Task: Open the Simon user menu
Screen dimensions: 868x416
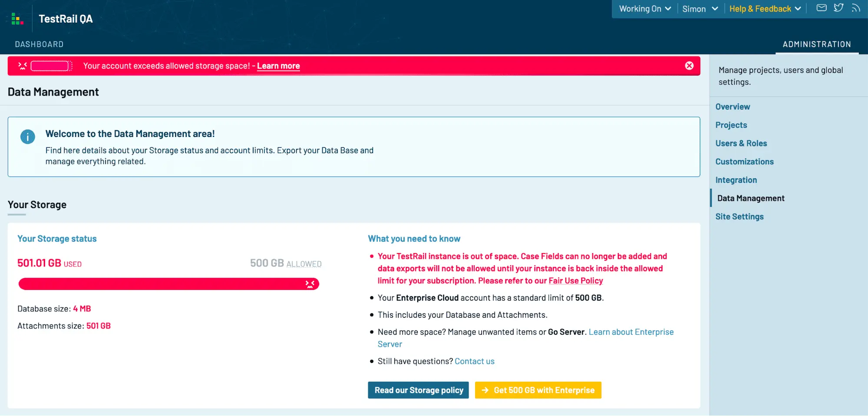Action: tap(700, 9)
